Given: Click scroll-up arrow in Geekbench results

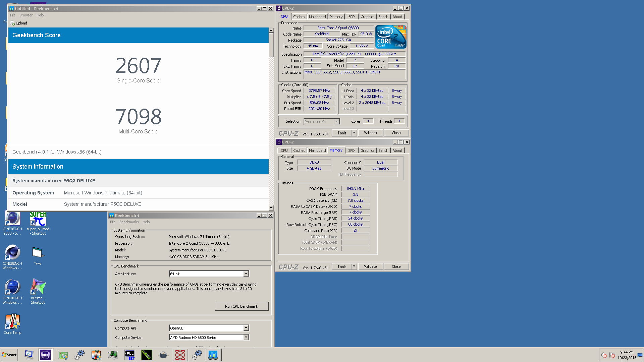Looking at the screenshot, I should point(271,30).
